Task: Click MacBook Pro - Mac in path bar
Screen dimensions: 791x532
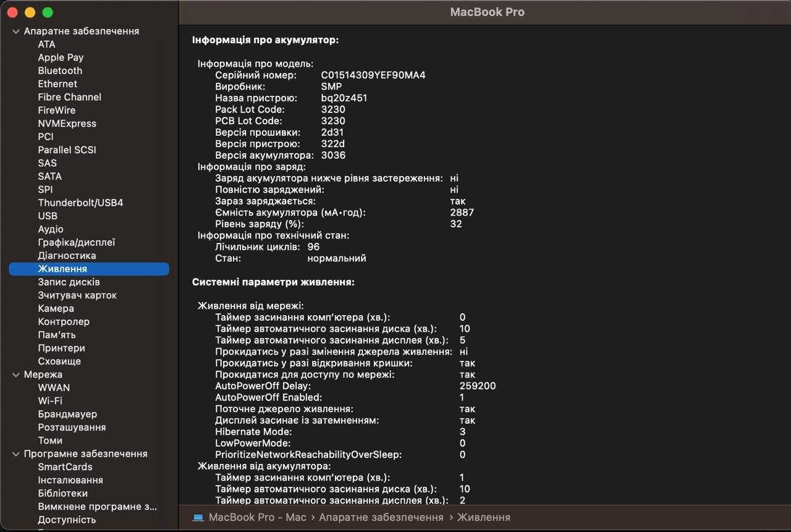Action: pyautogui.click(x=258, y=517)
